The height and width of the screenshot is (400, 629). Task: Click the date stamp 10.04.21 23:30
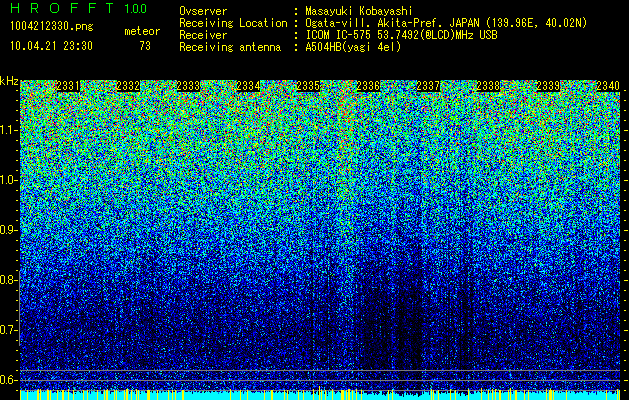click(51, 45)
